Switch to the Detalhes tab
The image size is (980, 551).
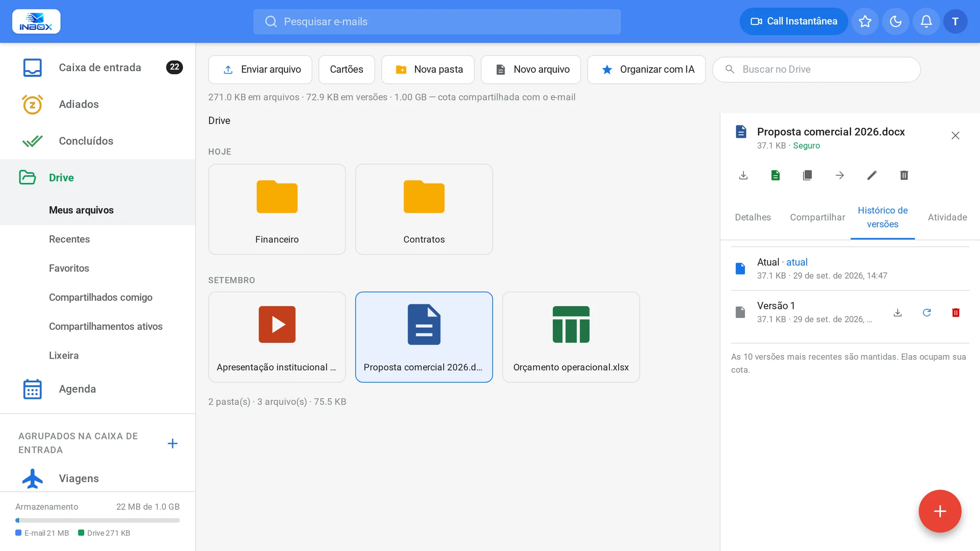752,217
